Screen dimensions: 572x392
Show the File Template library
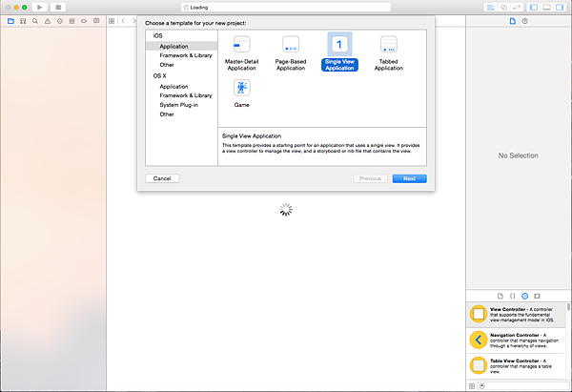(x=500, y=296)
